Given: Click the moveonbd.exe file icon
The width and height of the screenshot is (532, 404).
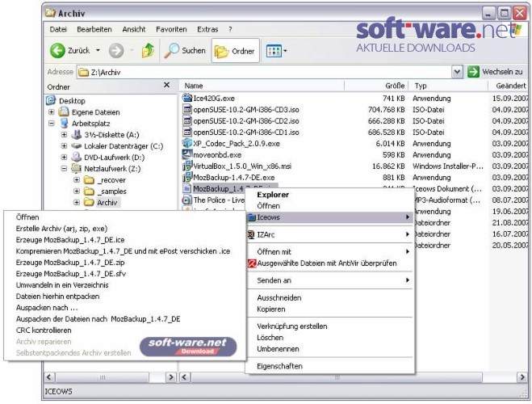Looking at the screenshot, I should tap(187, 154).
